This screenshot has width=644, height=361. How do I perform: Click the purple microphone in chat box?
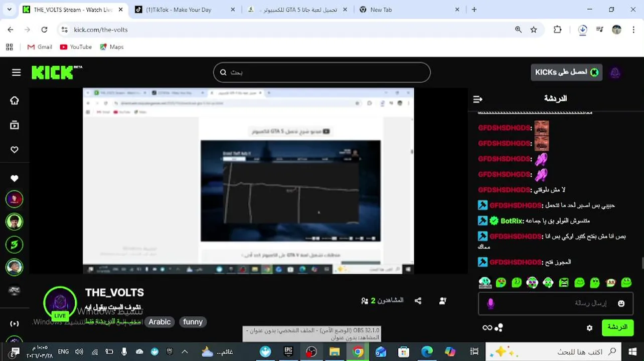click(x=491, y=303)
